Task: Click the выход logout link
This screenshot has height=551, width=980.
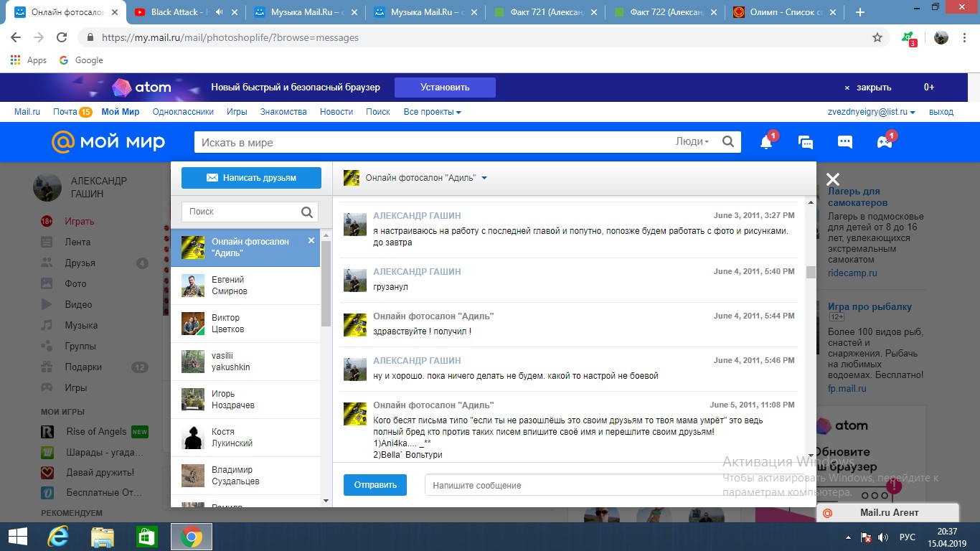Action: click(941, 112)
